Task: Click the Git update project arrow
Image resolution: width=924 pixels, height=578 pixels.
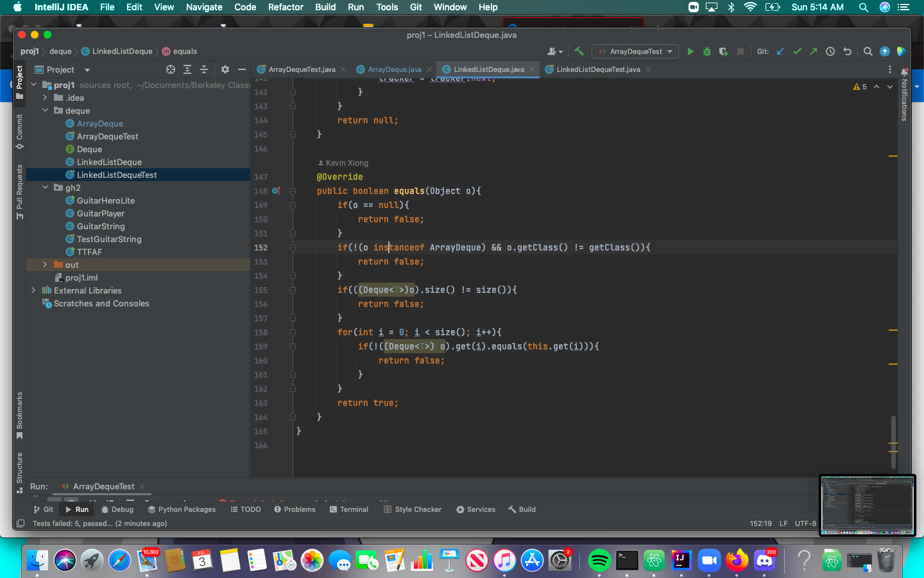Action: [x=780, y=51]
